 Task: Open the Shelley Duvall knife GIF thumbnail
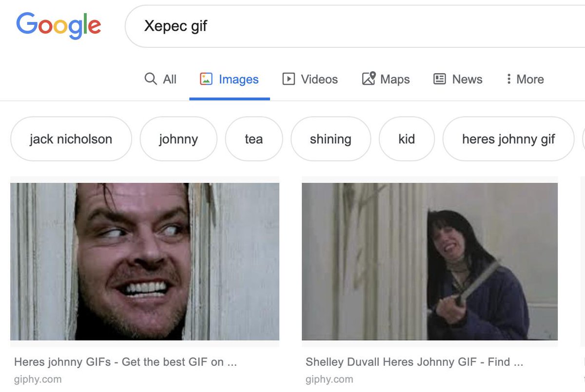tap(429, 261)
